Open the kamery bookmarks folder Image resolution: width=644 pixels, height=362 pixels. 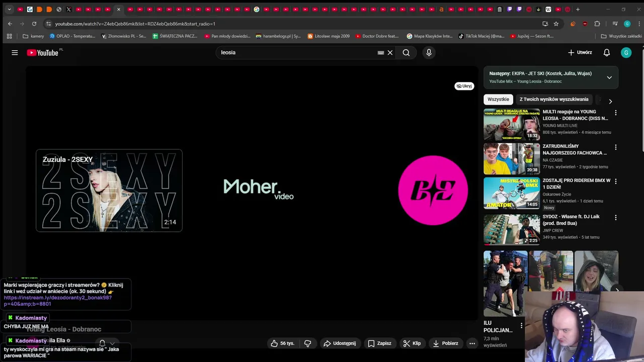(x=33, y=36)
